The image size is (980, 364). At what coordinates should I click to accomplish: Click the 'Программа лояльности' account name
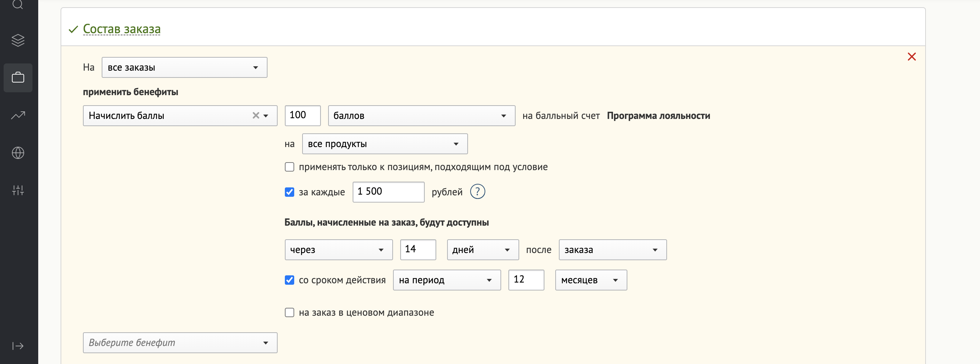pos(658,116)
